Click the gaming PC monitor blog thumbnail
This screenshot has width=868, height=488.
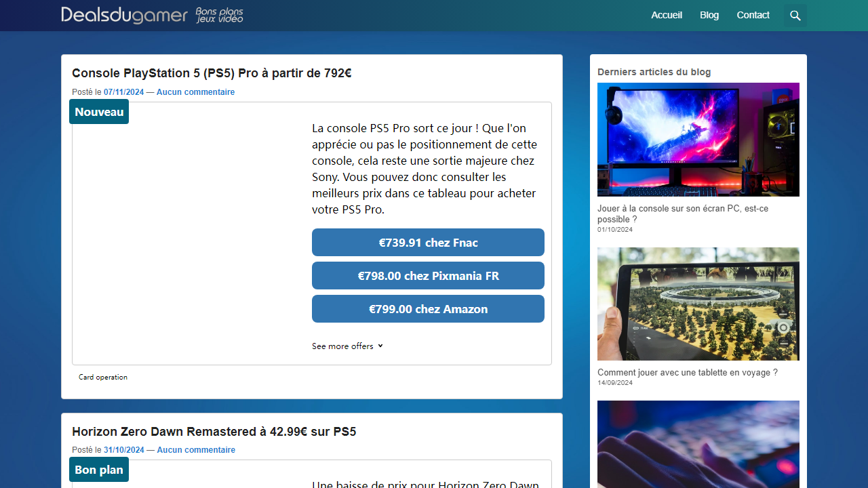(698, 139)
